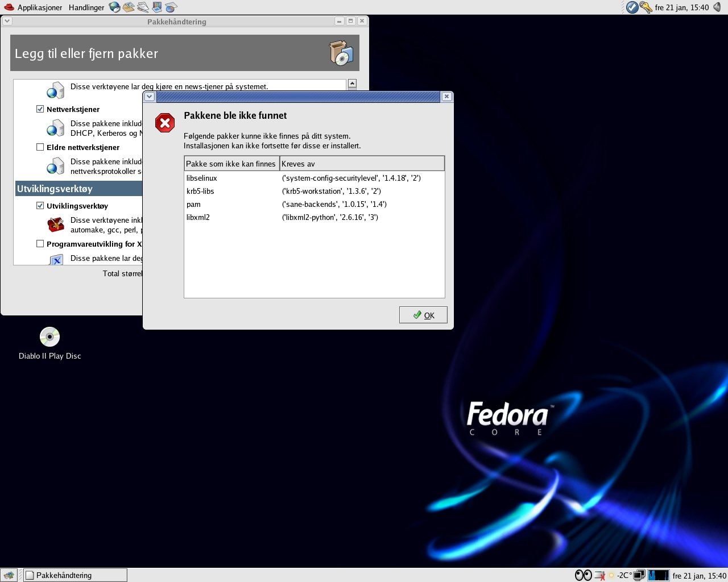
Task: Click the news server group icon
Action: (x=56, y=90)
